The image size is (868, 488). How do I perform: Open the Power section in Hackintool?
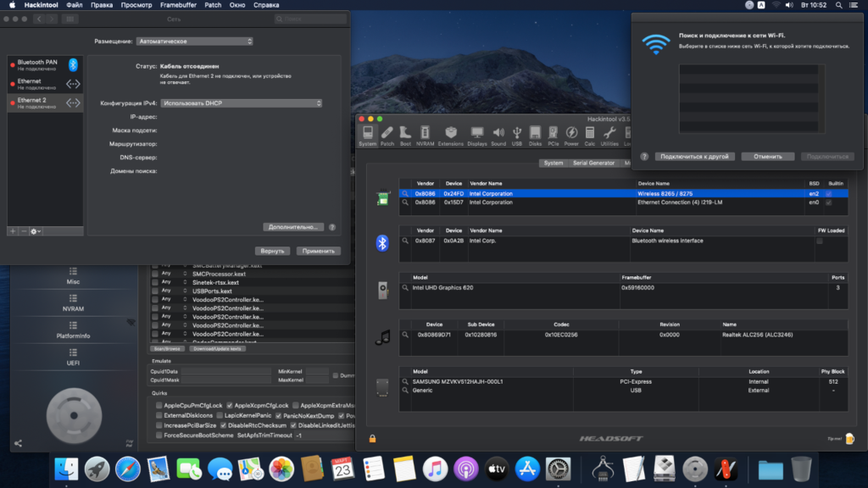571,136
